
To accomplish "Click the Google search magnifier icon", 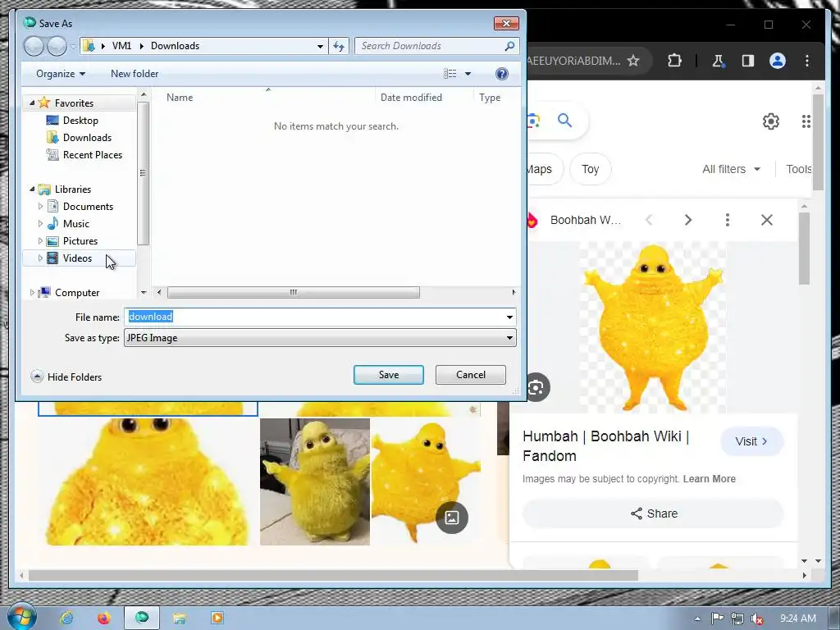I will pyautogui.click(x=564, y=121).
